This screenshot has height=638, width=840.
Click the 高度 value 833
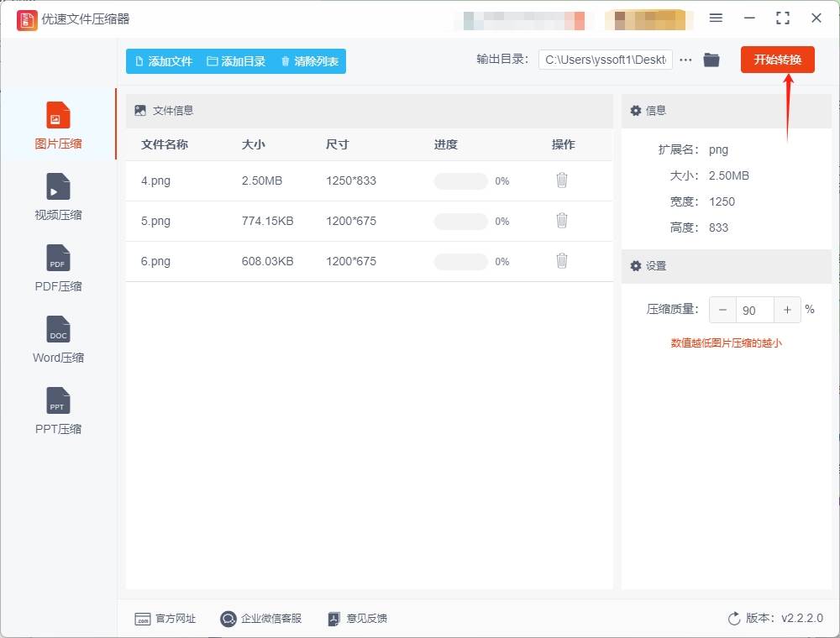click(718, 227)
